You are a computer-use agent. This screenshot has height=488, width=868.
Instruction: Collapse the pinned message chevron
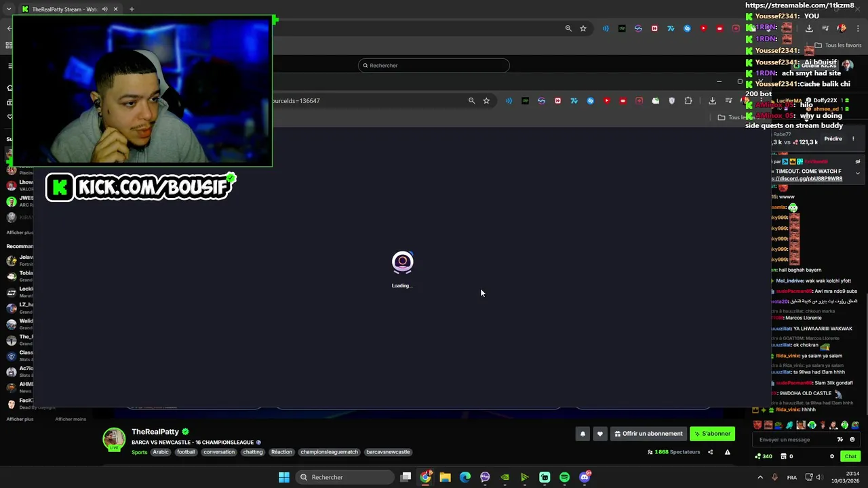click(x=857, y=173)
